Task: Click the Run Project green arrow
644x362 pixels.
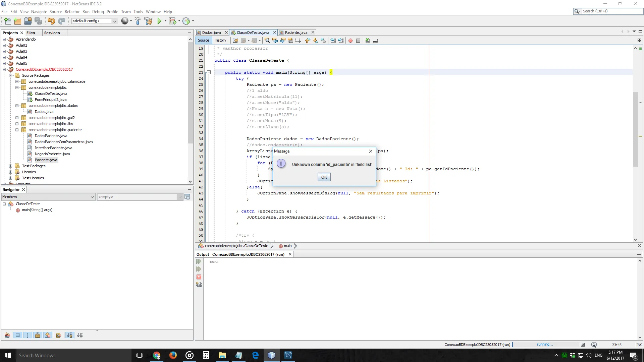Action: (159, 21)
